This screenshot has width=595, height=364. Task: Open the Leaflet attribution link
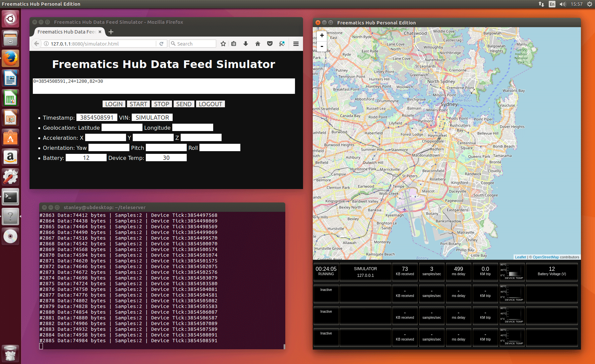(521, 257)
